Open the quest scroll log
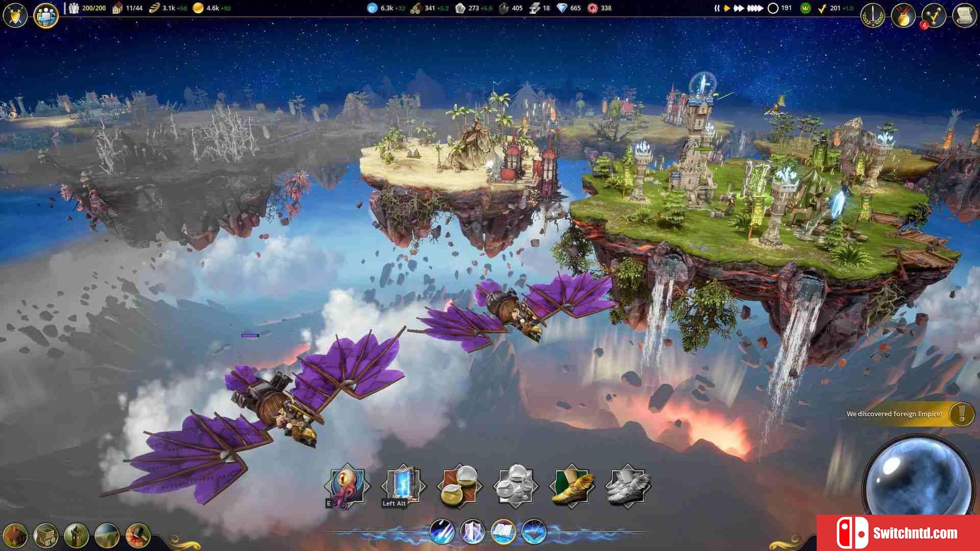The height and width of the screenshot is (551, 980). [x=964, y=15]
